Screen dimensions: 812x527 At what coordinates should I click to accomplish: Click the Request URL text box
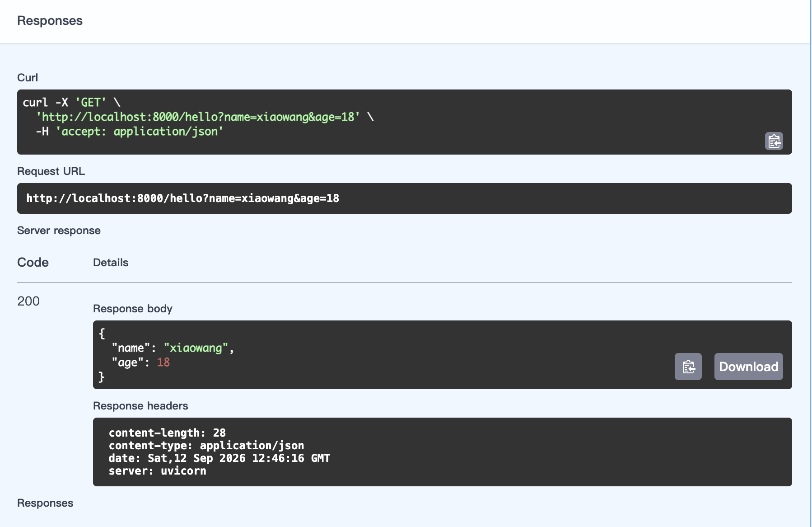click(x=405, y=198)
